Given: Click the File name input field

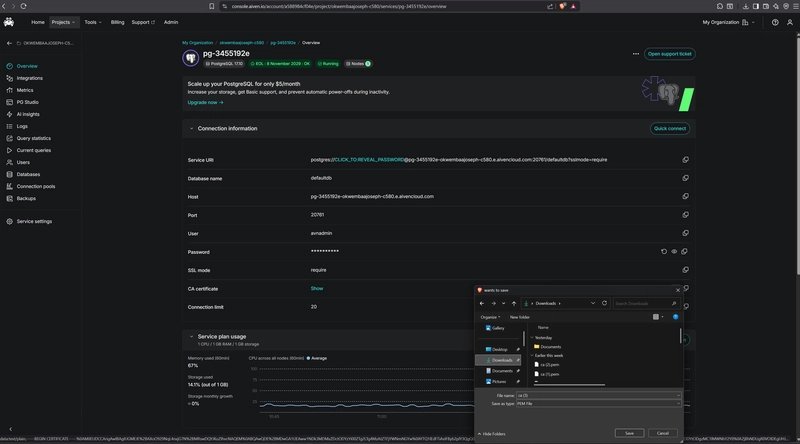Looking at the screenshot, I should (598, 396).
